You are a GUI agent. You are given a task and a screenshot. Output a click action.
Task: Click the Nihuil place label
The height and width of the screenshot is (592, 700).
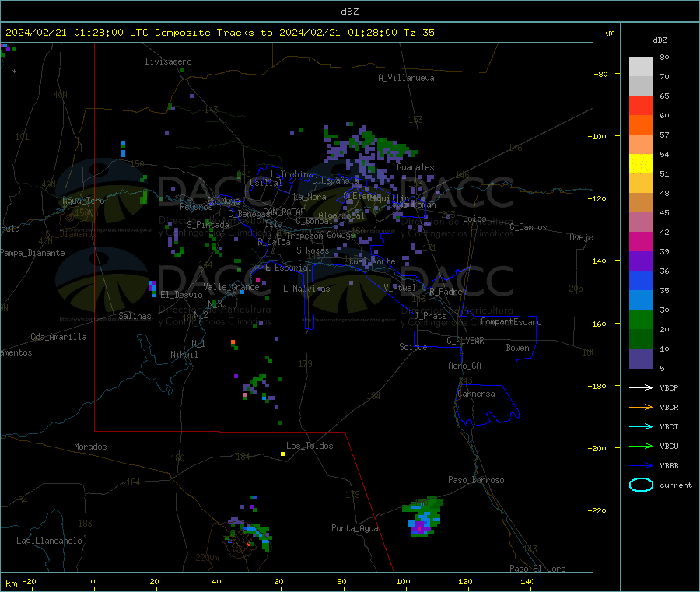pos(184,355)
